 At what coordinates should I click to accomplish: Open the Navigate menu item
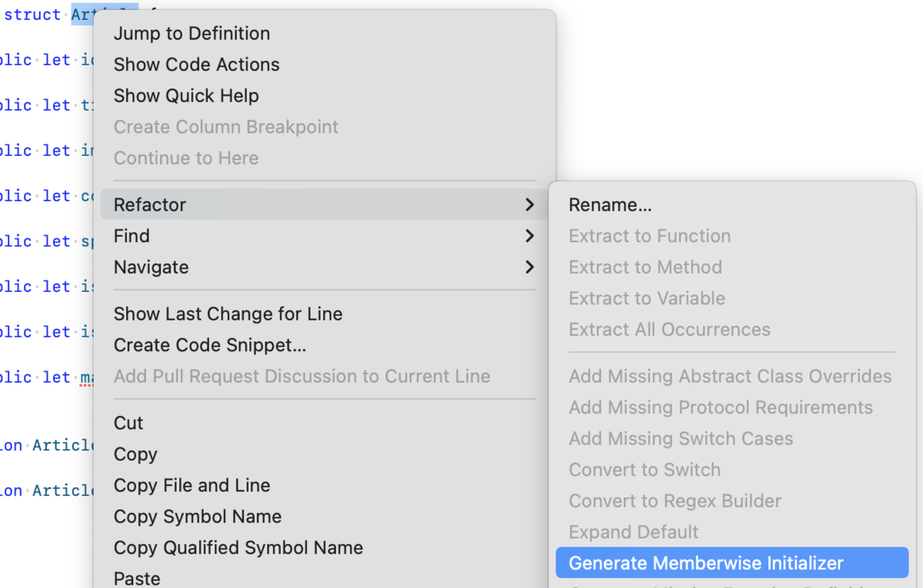coord(151,267)
